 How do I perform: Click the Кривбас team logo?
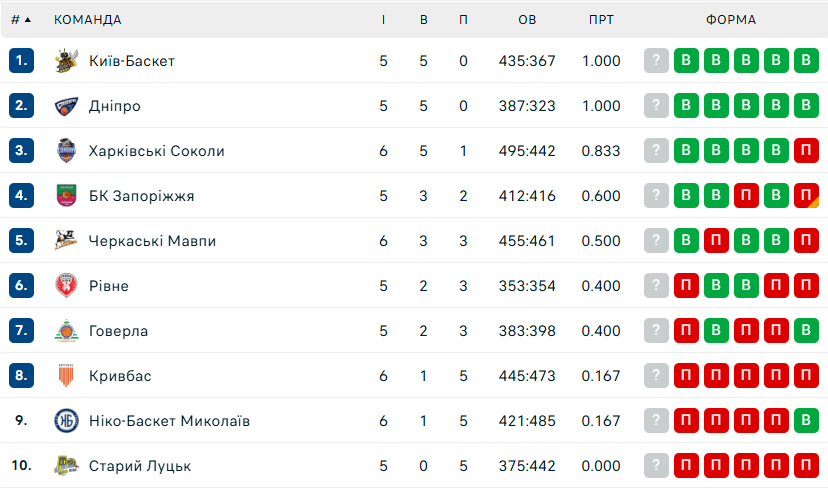point(66,376)
